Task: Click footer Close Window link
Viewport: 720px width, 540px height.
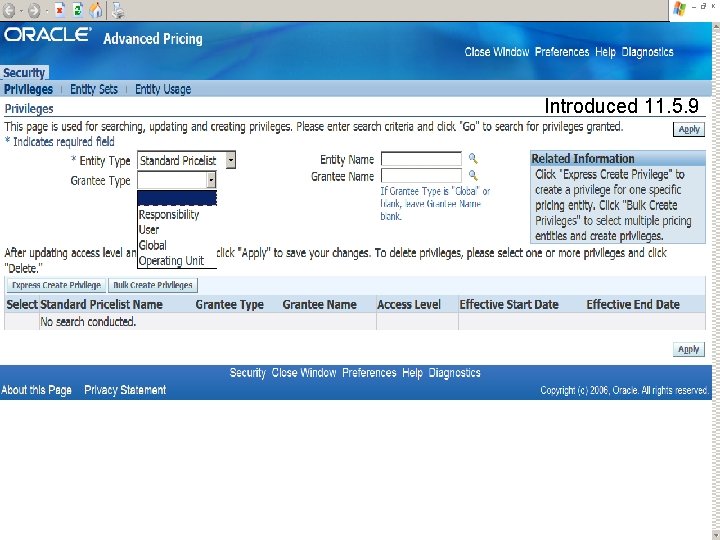Action: click(x=304, y=372)
